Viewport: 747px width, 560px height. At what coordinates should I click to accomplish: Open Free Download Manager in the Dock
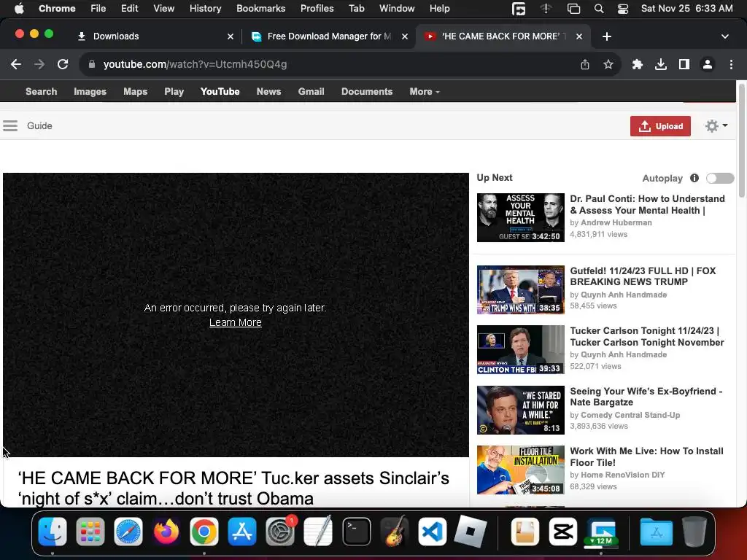(601, 532)
